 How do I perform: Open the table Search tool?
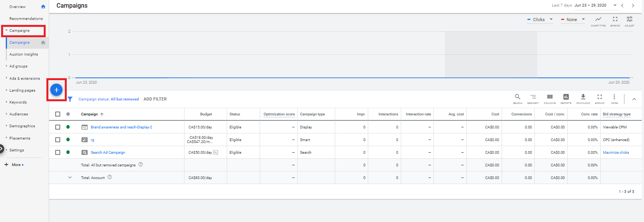click(x=517, y=99)
